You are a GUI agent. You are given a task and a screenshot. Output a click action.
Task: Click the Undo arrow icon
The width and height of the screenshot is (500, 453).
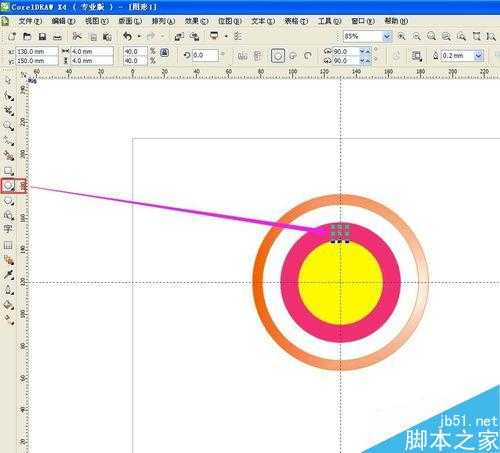pyautogui.click(x=127, y=36)
